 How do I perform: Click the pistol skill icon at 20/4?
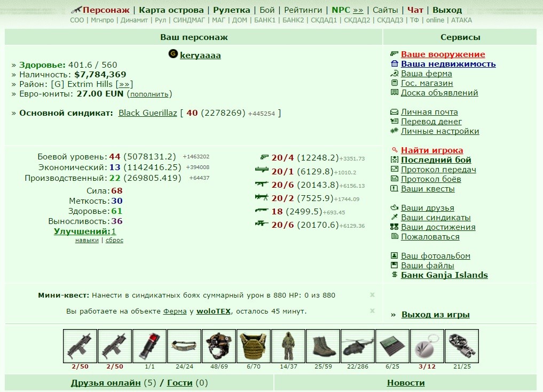[x=264, y=157]
